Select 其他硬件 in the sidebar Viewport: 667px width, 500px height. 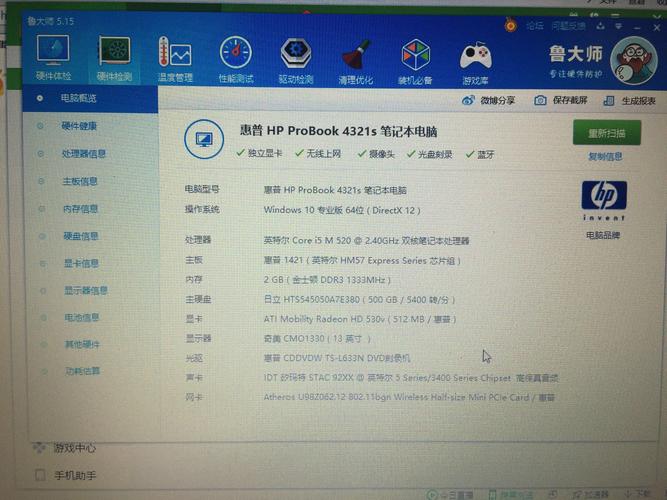[x=82, y=344]
